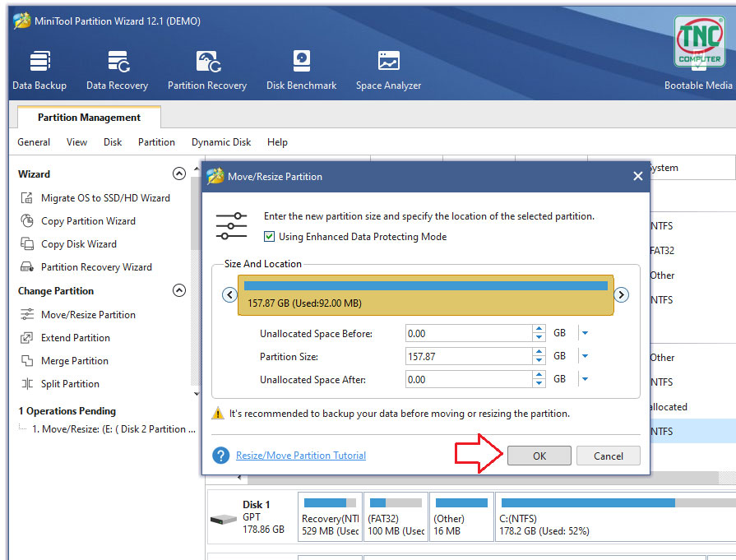Open the unit dropdown for Partition Size

[x=585, y=356]
